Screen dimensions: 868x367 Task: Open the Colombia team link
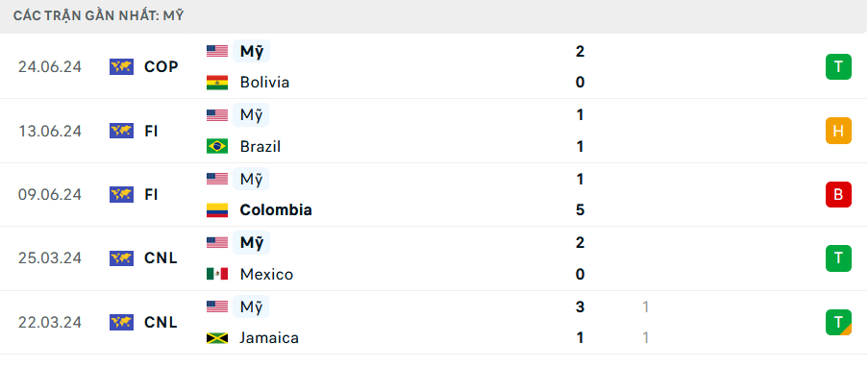[276, 209]
